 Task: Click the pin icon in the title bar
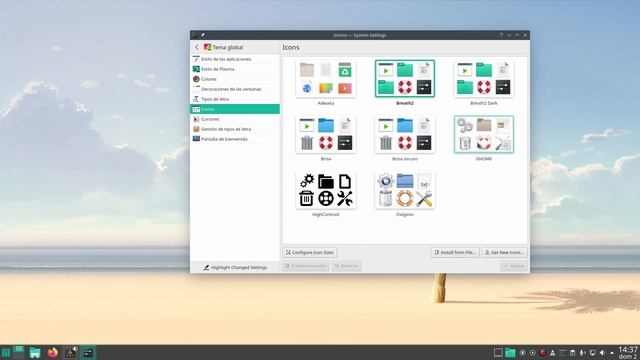tap(202, 35)
